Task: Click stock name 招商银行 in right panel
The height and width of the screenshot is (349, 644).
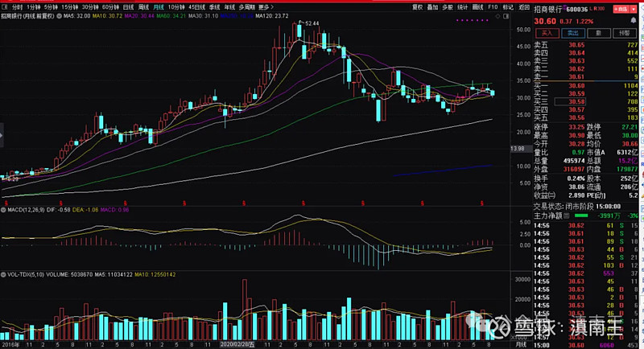Action: [548, 9]
